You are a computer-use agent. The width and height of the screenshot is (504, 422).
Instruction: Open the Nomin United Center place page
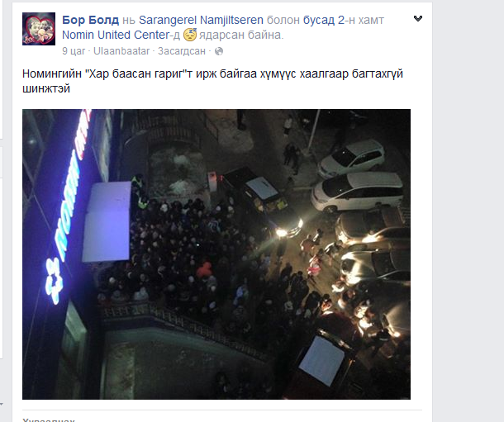coord(116,35)
